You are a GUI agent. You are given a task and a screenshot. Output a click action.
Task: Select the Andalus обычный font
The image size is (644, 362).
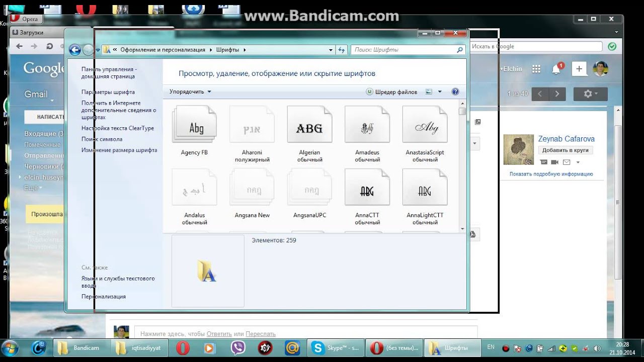click(194, 197)
